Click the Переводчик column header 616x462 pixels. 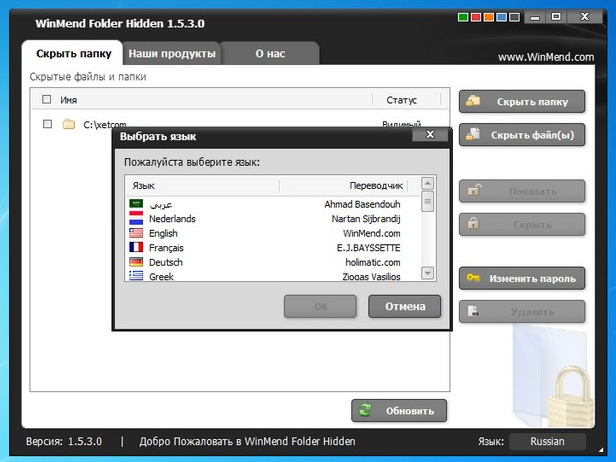(x=376, y=186)
